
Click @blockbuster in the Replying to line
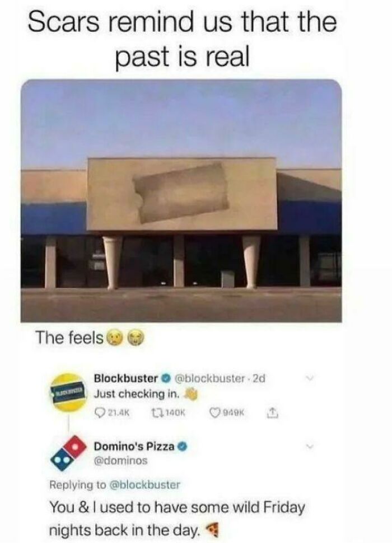[144, 484]
